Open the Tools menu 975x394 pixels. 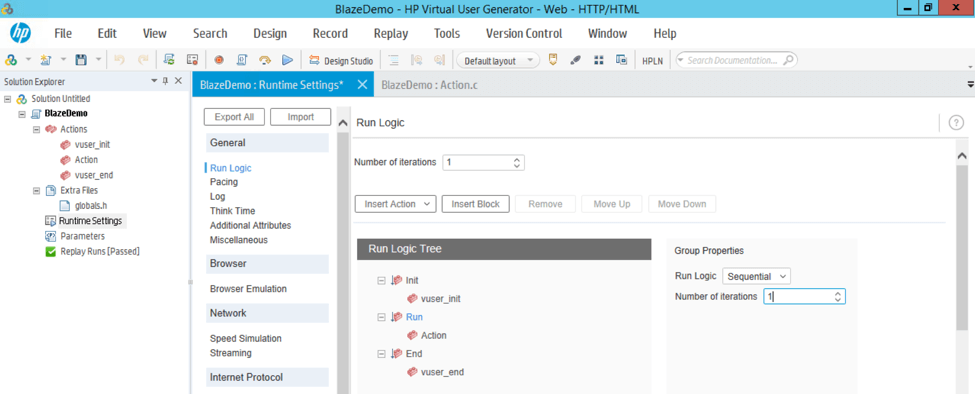point(446,34)
